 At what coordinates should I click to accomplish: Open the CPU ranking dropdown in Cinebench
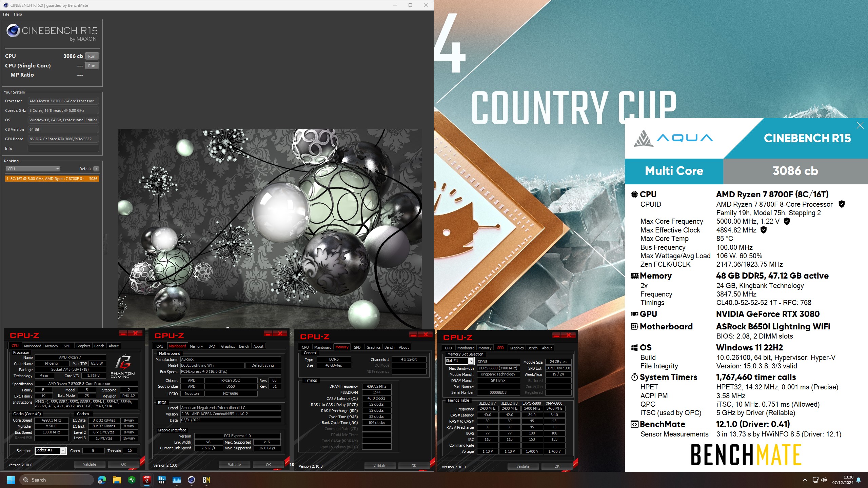coord(33,169)
